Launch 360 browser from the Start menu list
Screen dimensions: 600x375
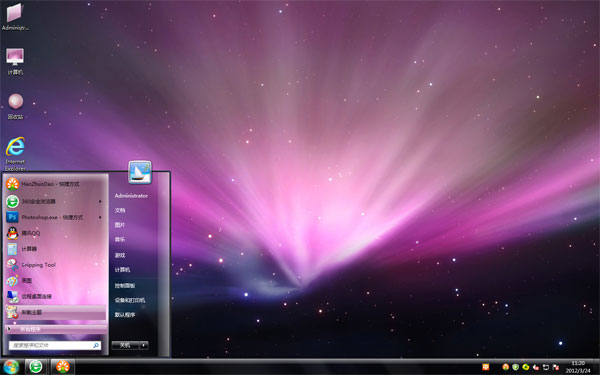55,201
